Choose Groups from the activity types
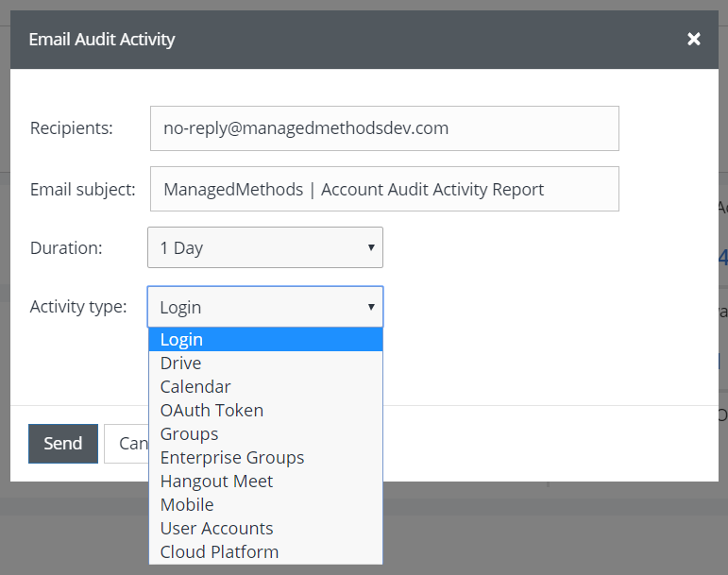 pos(265,434)
